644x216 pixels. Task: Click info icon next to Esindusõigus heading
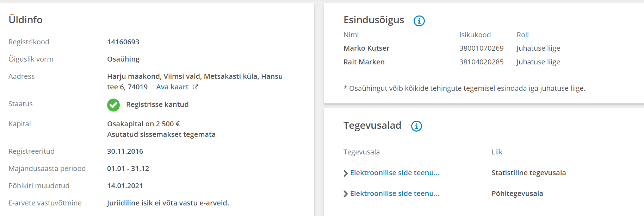[x=419, y=21]
